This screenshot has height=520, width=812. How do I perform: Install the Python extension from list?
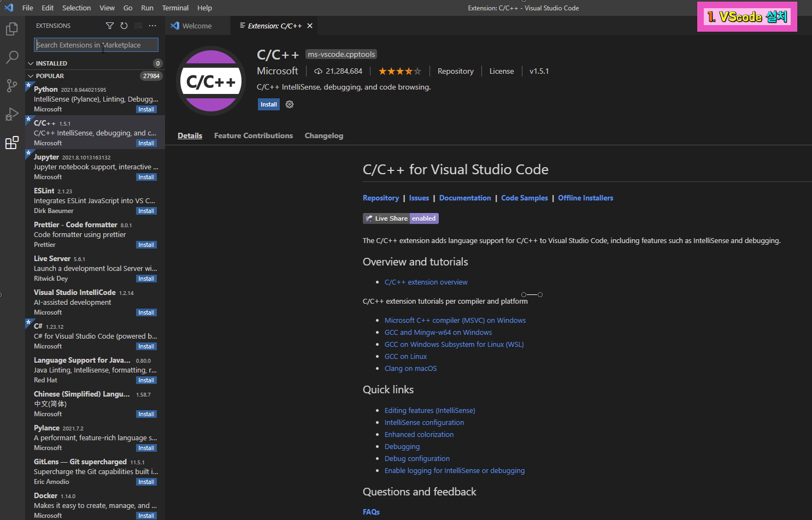146,109
